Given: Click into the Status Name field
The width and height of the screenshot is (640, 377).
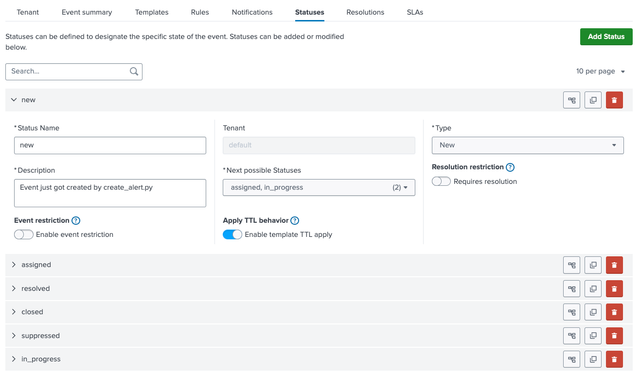Looking at the screenshot, I should tap(110, 145).
